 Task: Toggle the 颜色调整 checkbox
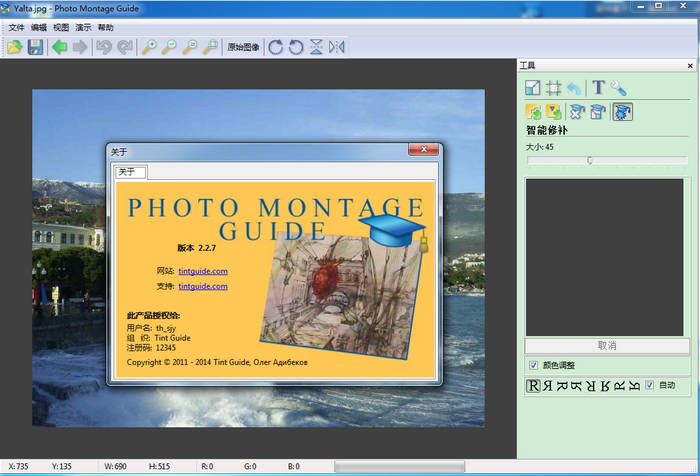[533, 365]
